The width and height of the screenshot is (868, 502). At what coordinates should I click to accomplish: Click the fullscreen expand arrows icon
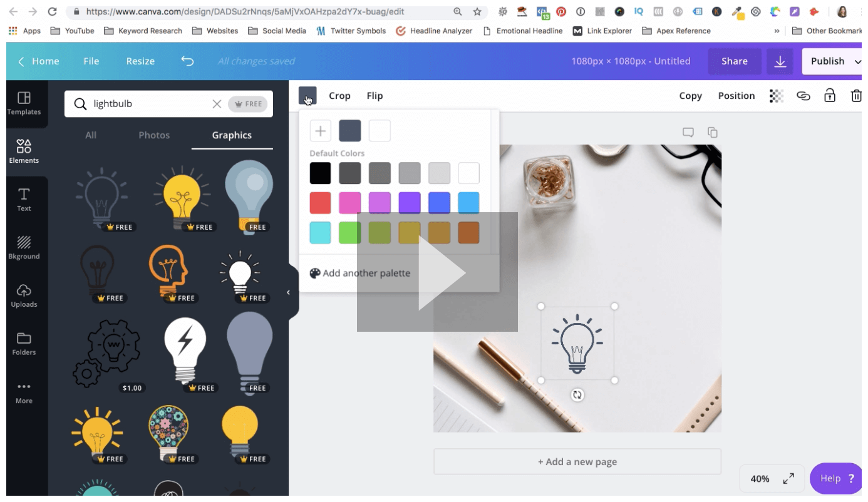(788, 478)
